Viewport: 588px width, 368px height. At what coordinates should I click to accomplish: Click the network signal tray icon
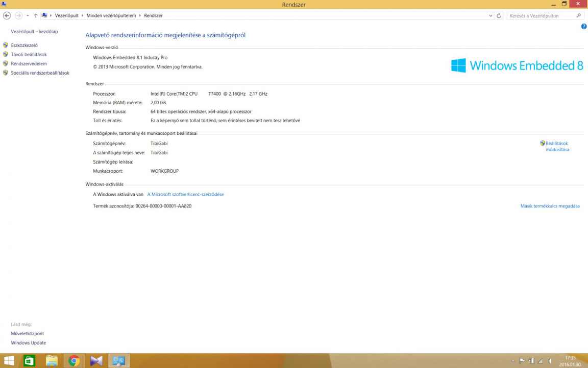541,361
